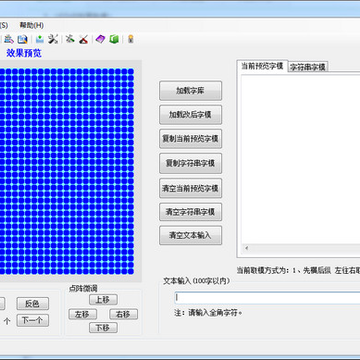Open the 帮助(H) menu
Screen dimensions: 360x360
click(31, 25)
